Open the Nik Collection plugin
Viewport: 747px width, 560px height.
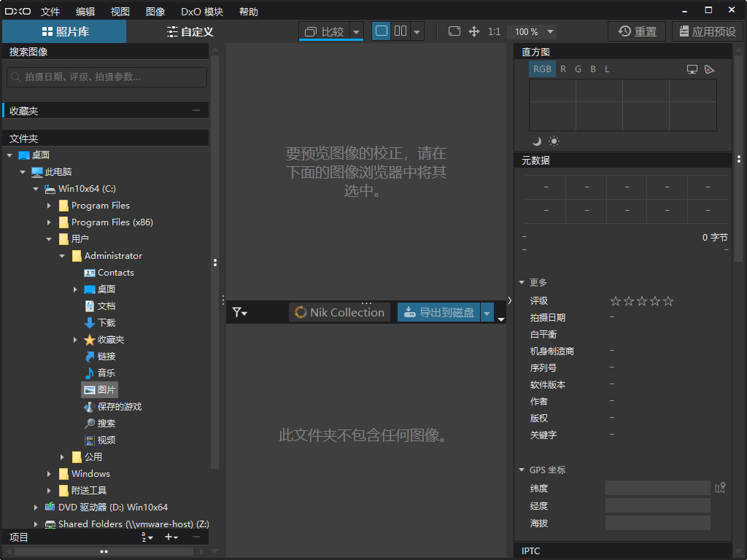click(x=339, y=312)
